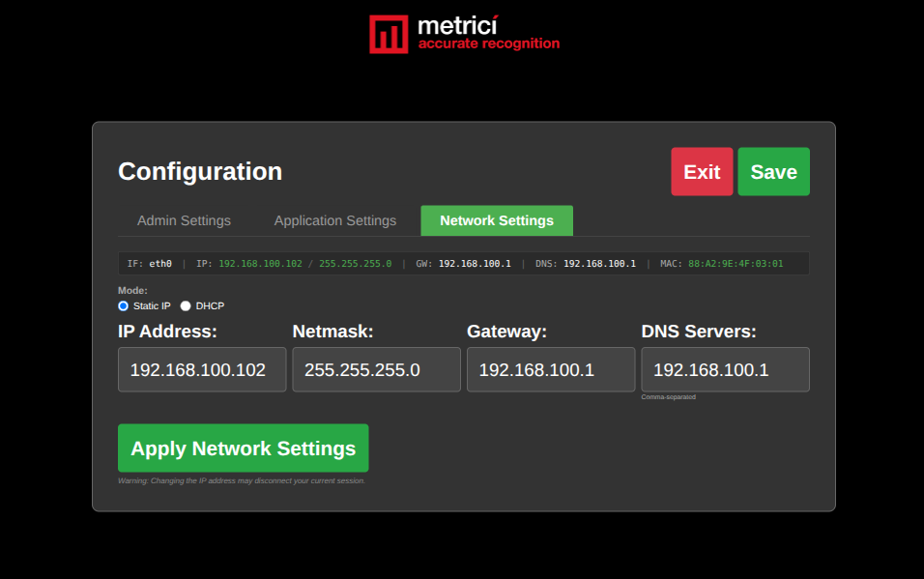Click the MAC address 88:A2:9E:4F:03:01

[736, 264]
